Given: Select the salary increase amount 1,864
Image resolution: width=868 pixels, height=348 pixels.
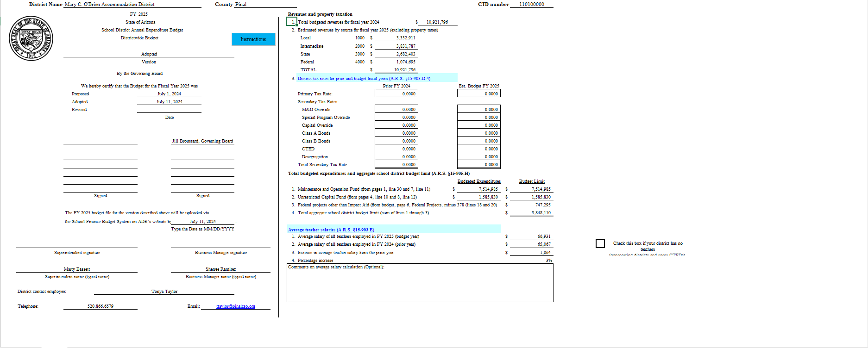Looking at the screenshot, I should click(532, 253).
